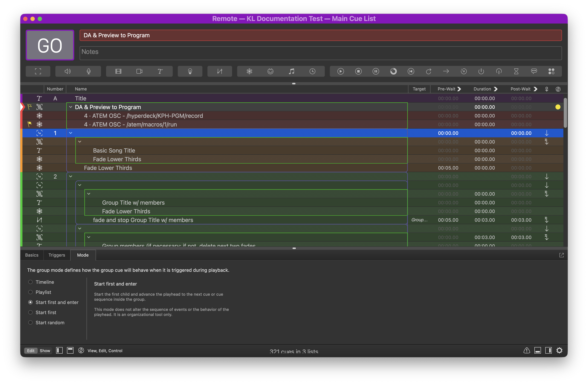Add a Fade cue from toolbar
The height and width of the screenshot is (384, 588).
[220, 71]
